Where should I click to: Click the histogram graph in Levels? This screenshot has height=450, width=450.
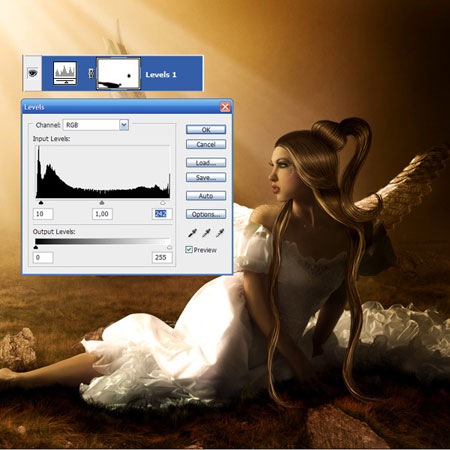coord(103,172)
